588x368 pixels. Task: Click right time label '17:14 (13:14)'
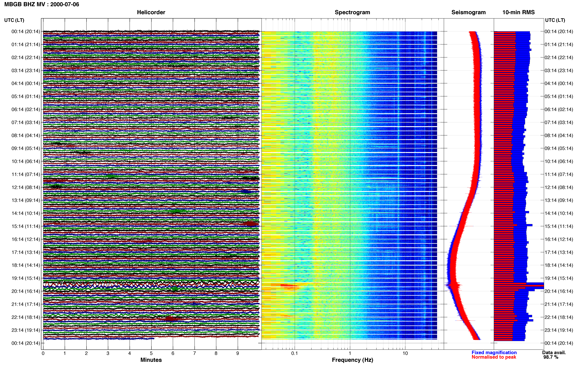point(559,252)
